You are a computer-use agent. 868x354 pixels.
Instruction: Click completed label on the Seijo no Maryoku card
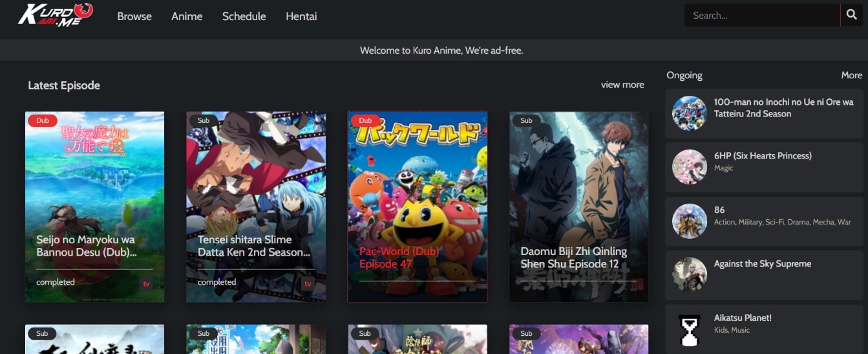coord(56,282)
